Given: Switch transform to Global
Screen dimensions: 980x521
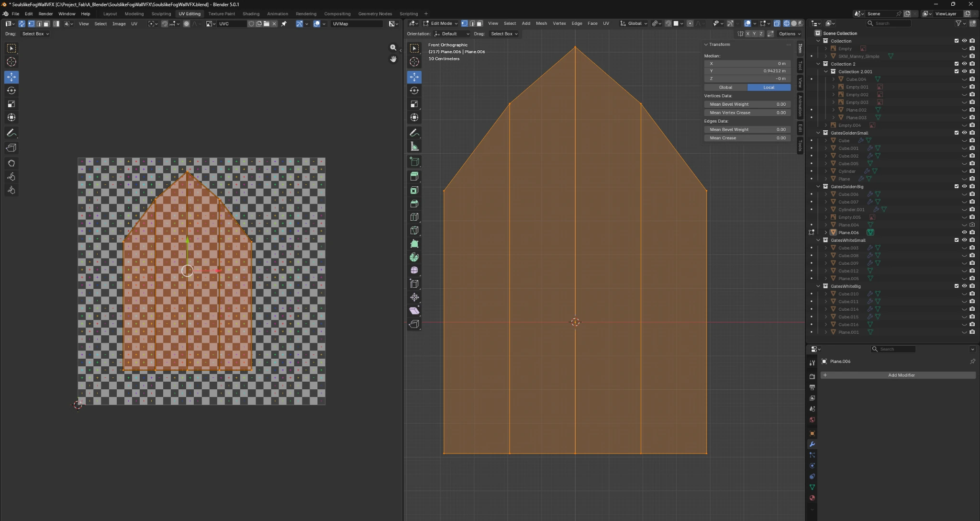Looking at the screenshot, I should point(725,87).
